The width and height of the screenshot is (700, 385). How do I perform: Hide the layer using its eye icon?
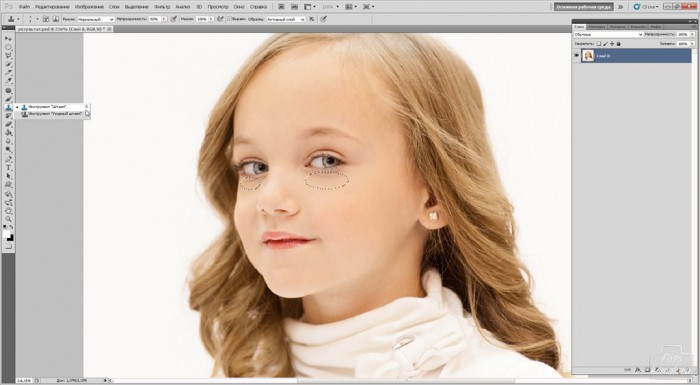577,56
